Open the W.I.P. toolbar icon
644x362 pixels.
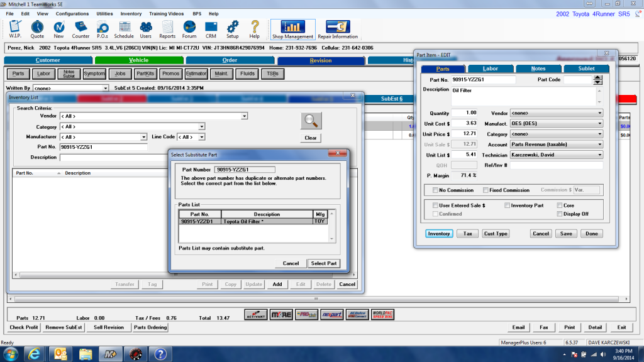tap(15, 29)
